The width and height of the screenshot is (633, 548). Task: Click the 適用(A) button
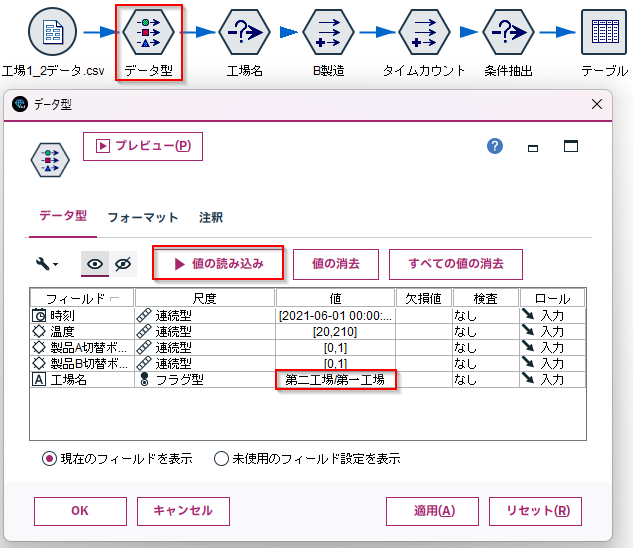(432, 511)
